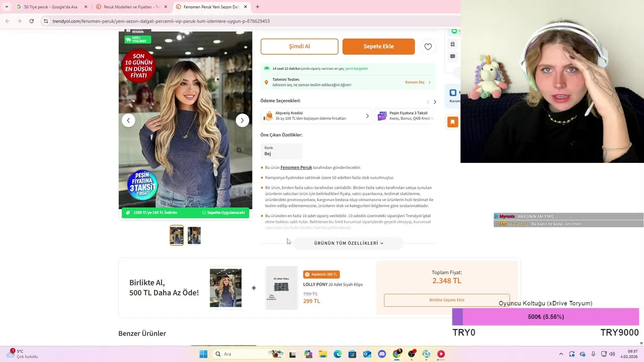Click LOLLY PONY 20 Adet Siyah Klips link
644x362 pixels.
(x=333, y=285)
